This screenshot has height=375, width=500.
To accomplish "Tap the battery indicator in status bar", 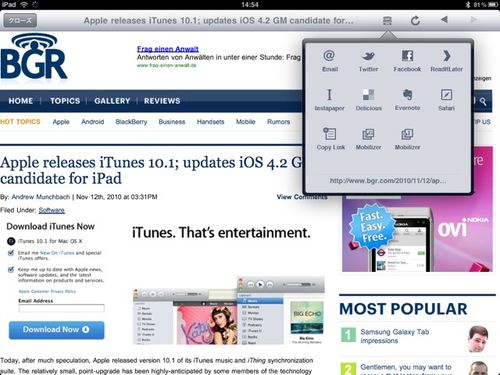I will 493,4.
